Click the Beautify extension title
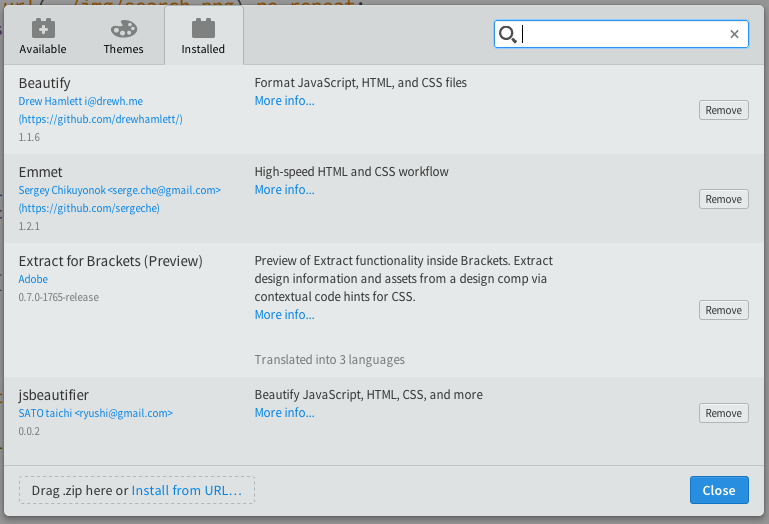Image resolution: width=769 pixels, height=524 pixels. coord(45,83)
